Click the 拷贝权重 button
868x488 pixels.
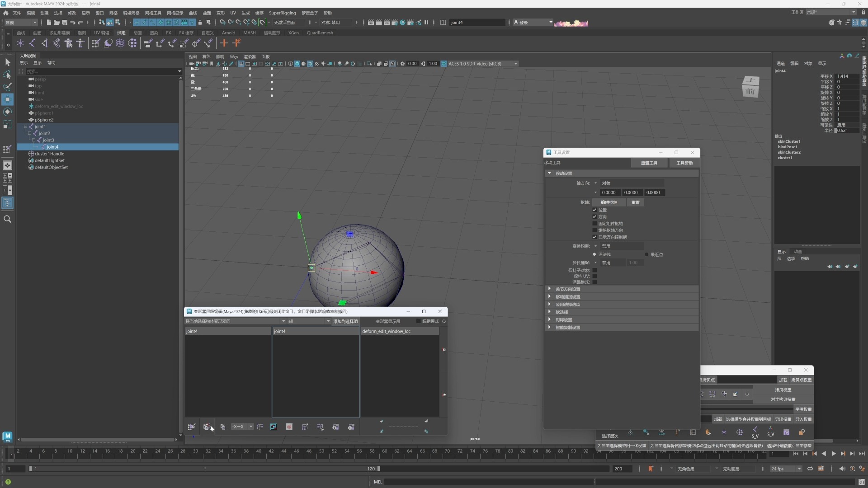point(783,390)
